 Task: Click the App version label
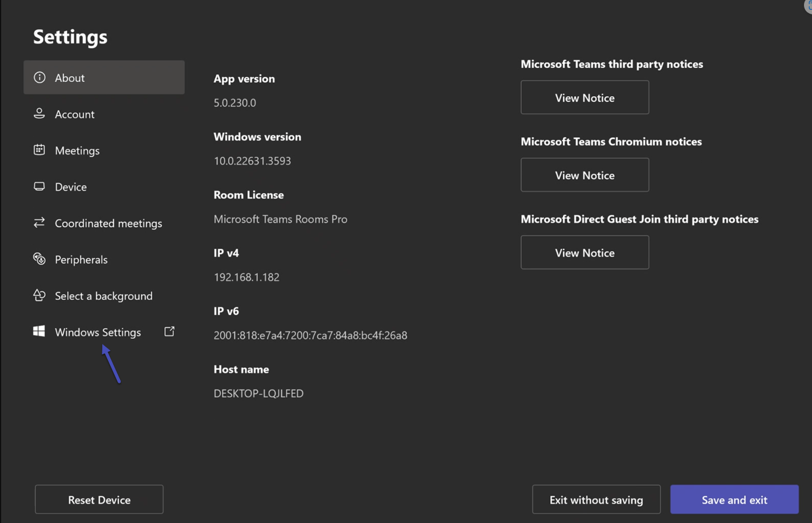pyautogui.click(x=244, y=79)
